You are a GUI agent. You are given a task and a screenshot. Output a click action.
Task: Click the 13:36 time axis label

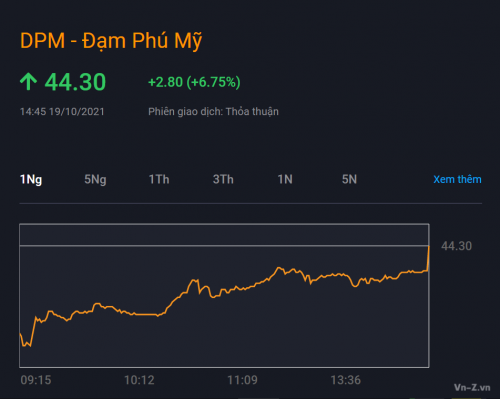346,380
